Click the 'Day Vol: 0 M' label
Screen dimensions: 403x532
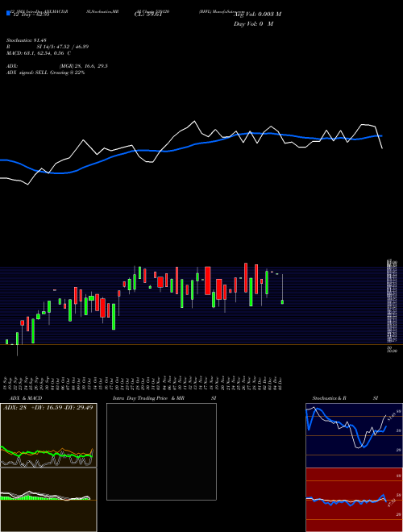pyautogui.click(x=253, y=24)
